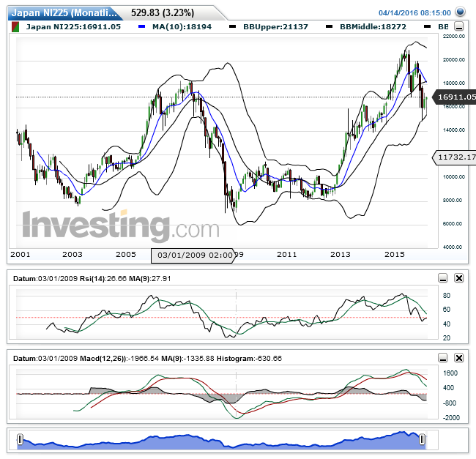
Task: Select the Japan NI225 chart tab
Action: 64,12
